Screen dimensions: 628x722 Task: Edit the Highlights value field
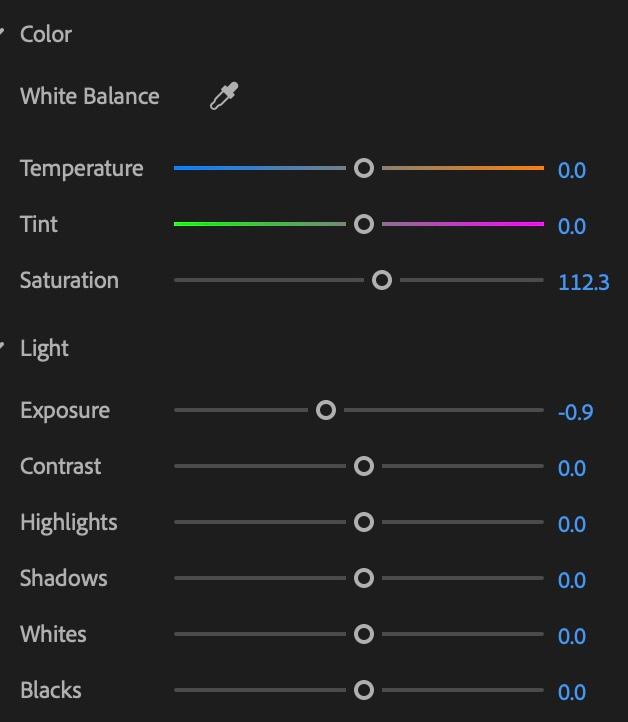pyautogui.click(x=571, y=524)
